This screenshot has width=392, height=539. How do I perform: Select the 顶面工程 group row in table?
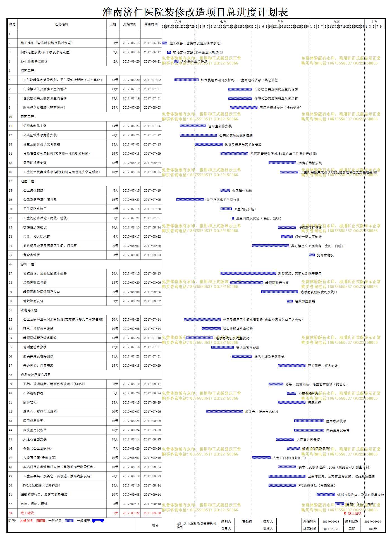click(x=85, y=117)
